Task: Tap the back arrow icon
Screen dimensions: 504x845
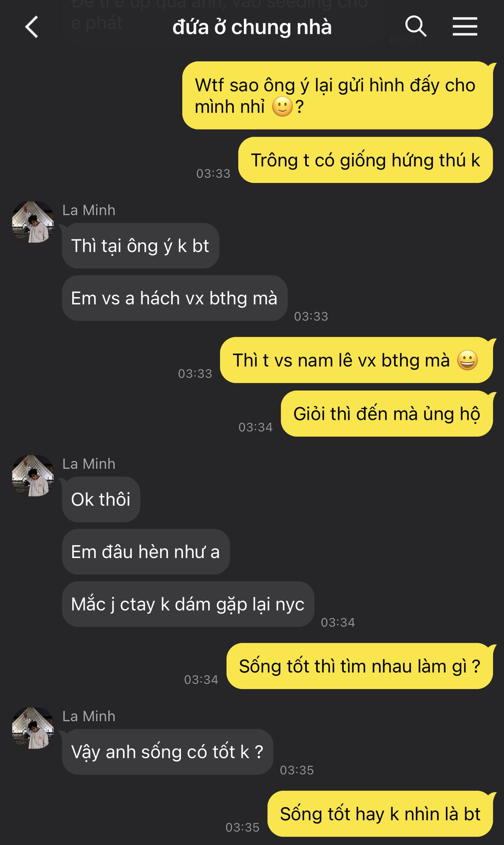Action: (32, 27)
